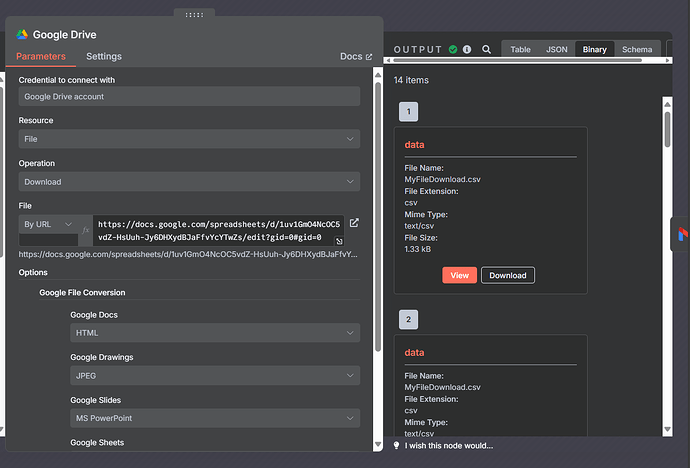The image size is (690, 468).
Task: Click the Download button for item 1
Action: point(508,275)
